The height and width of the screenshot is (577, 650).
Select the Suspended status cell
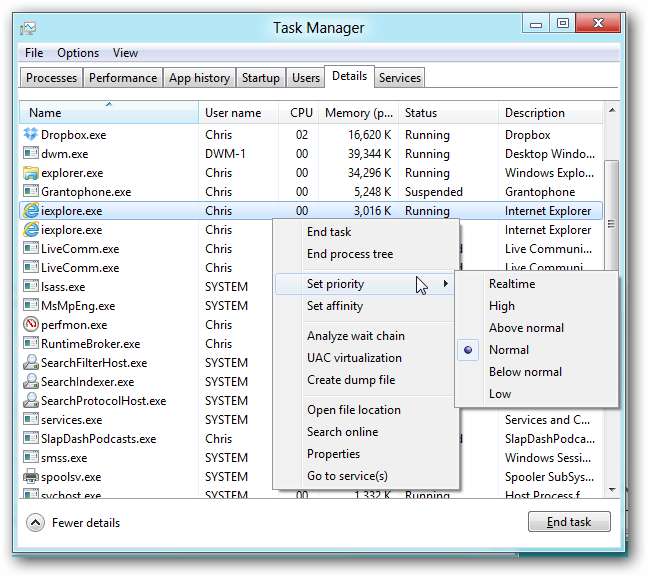coord(434,192)
